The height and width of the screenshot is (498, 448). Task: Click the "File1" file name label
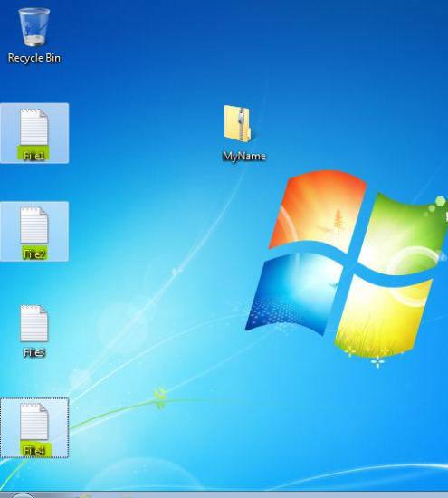coord(34,156)
